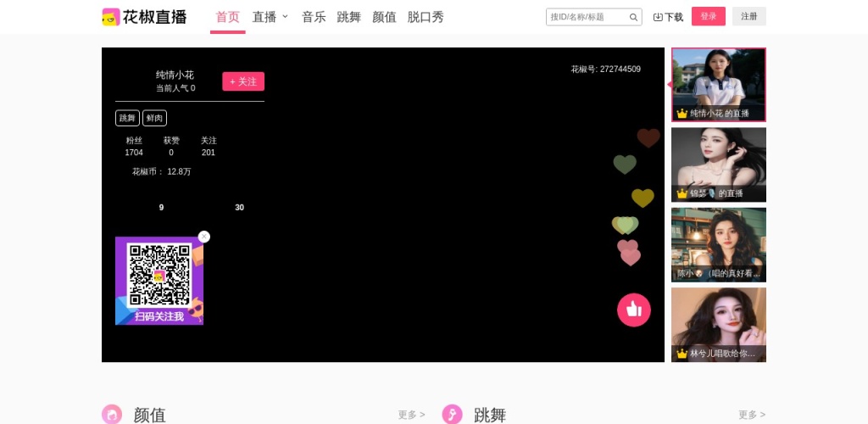Click crown icon on 锦瑟 thumbnail

click(682, 193)
